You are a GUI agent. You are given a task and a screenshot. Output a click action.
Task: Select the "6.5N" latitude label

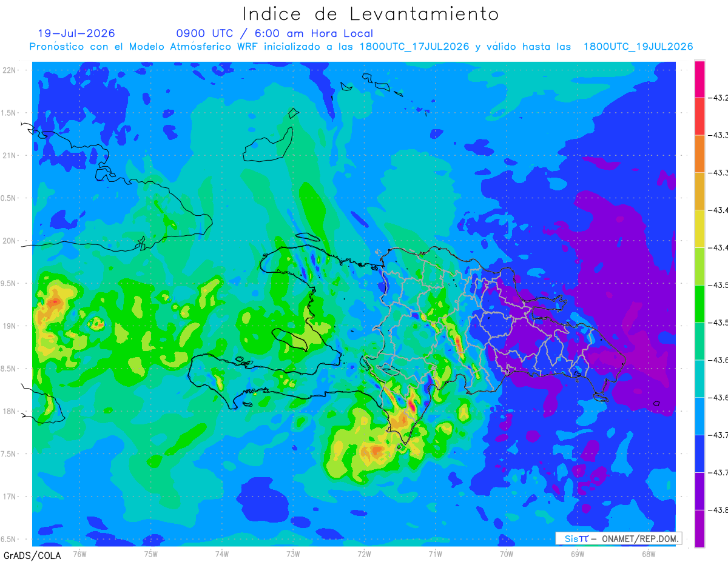click(x=9, y=540)
